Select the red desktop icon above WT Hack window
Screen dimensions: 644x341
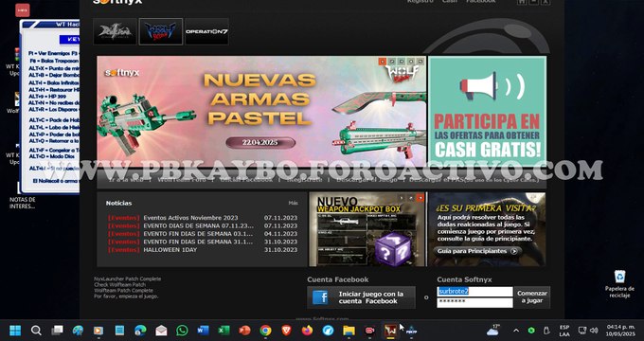23,10
